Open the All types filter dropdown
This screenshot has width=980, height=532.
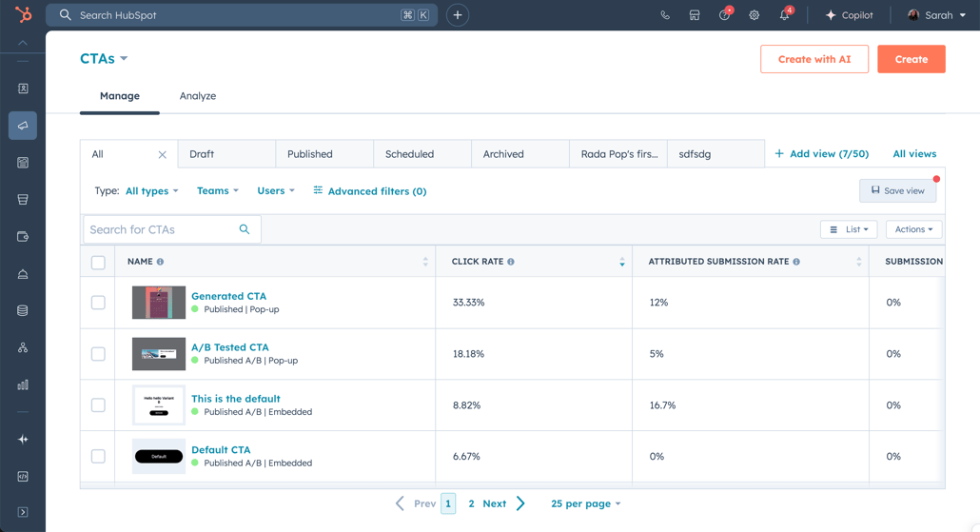coord(152,190)
